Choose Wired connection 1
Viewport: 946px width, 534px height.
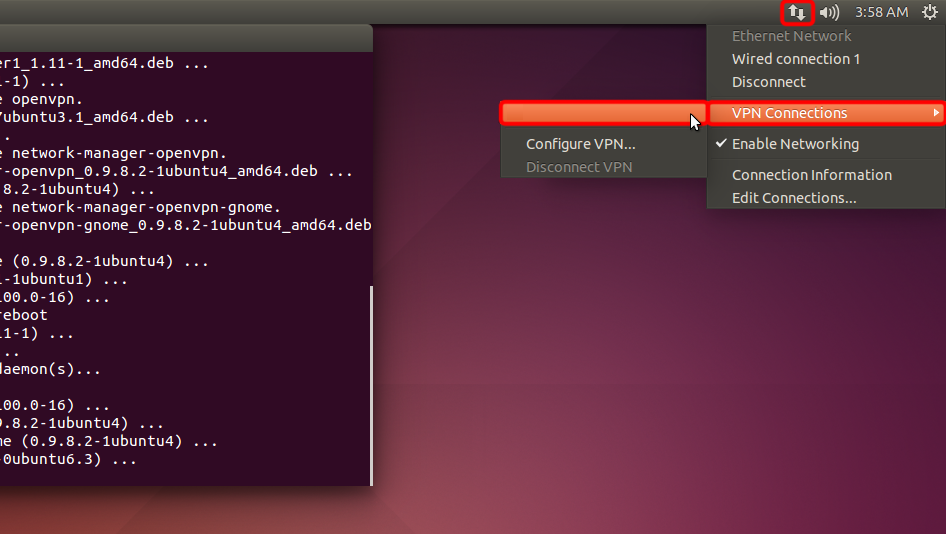click(796, 59)
